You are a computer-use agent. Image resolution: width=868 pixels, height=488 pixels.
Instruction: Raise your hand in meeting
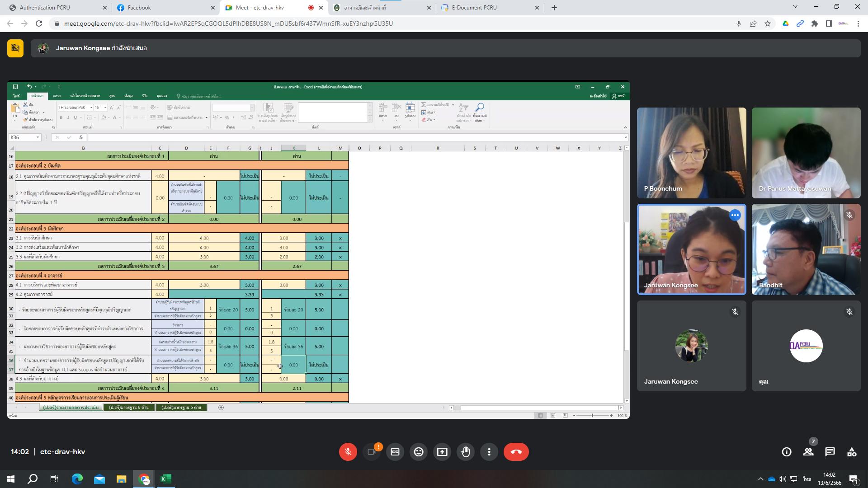(x=466, y=452)
